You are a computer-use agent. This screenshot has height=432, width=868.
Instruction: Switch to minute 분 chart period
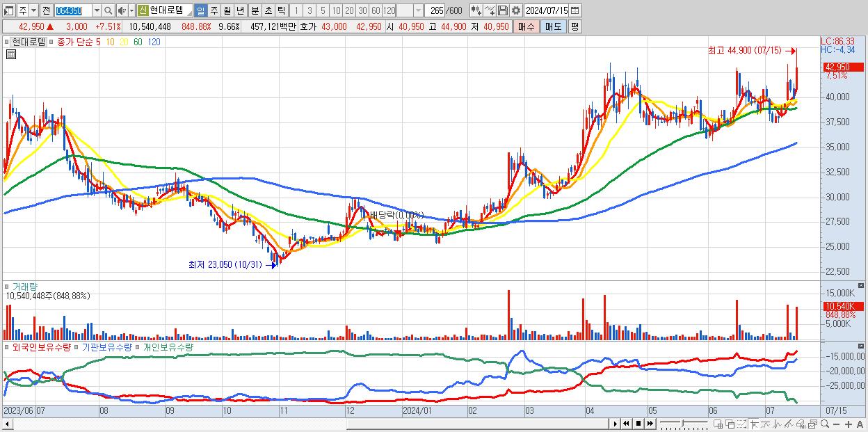point(255,10)
